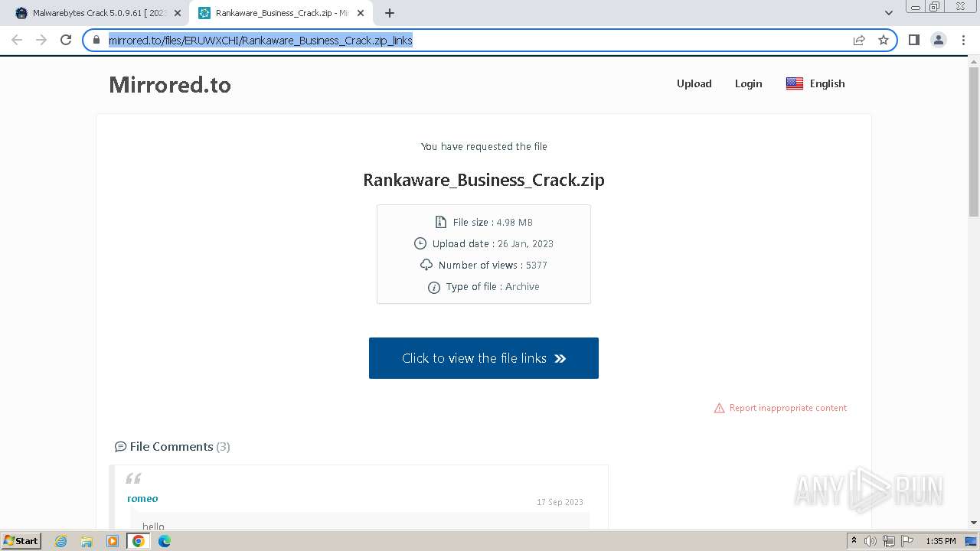The height and width of the screenshot is (551, 980).
Task: Open the Login page
Action: pos(748,83)
